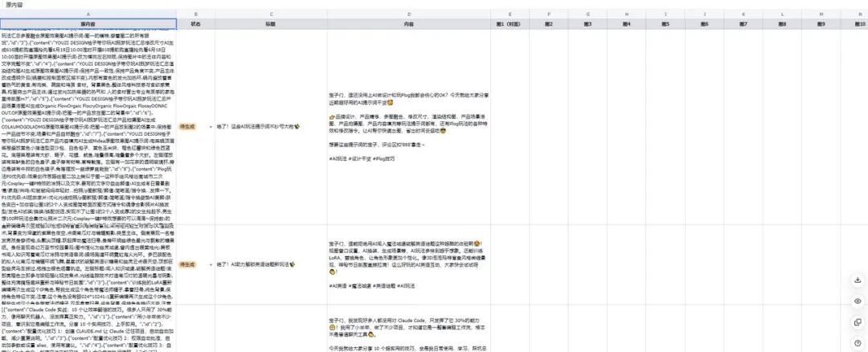Viewport: 868px width, 352px height.
Task: Select the first 待生成 status tag
Action: [186, 127]
